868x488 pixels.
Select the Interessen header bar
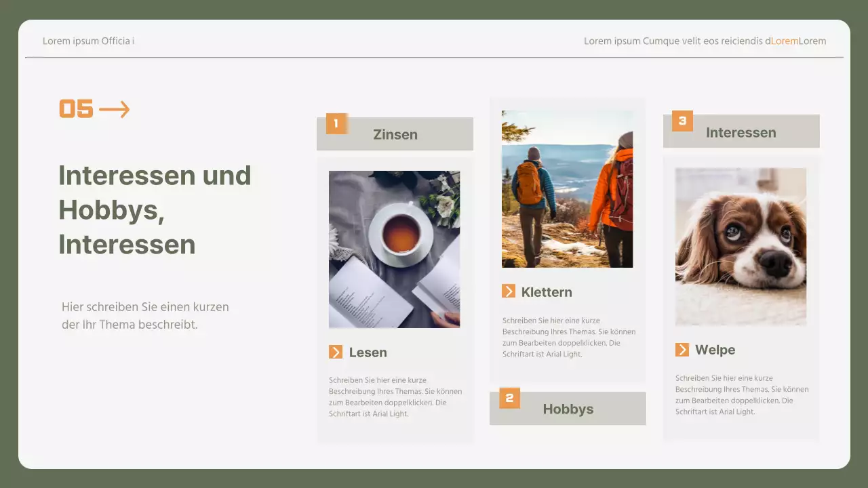741,131
